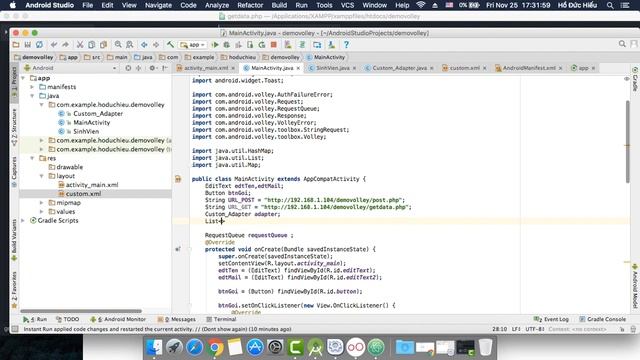Click the Debug app bug icon

(x=227, y=45)
